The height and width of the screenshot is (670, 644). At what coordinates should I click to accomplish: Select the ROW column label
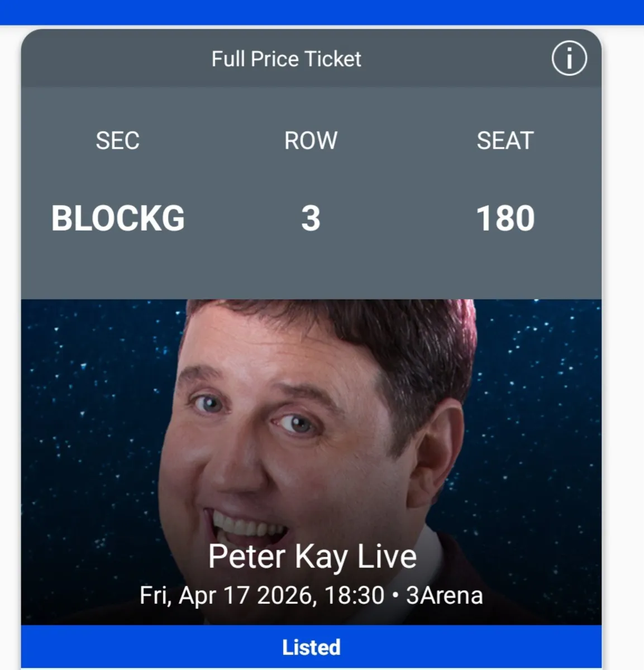click(311, 141)
